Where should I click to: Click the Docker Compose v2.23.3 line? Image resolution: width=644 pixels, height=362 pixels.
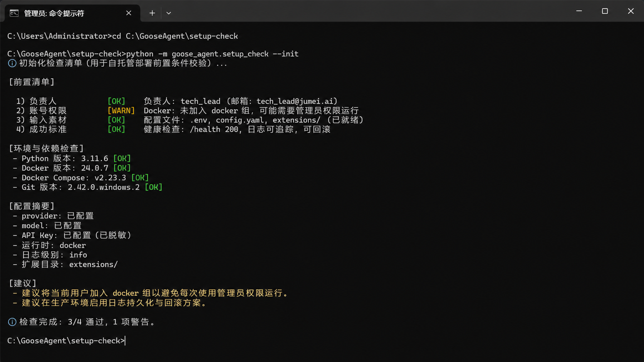tap(80, 178)
